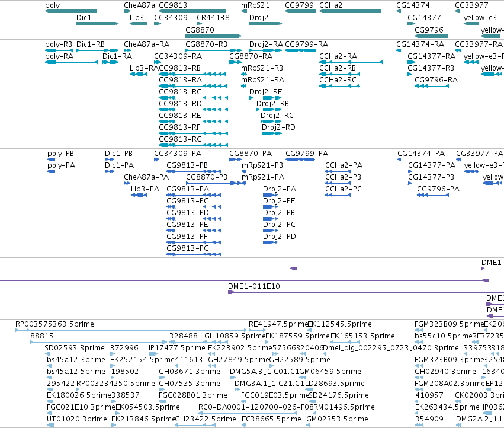Open the poly-RB transcript label
The image size is (504, 428).
59,44
